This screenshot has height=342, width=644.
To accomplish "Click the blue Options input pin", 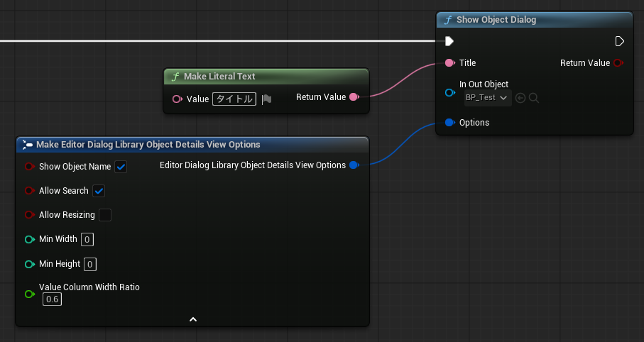I will (449, 123).
